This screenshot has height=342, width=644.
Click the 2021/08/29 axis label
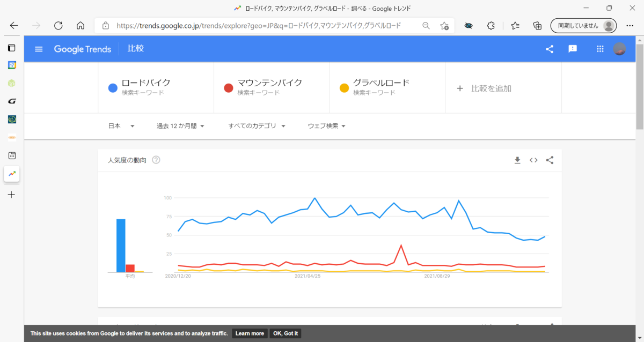pyautogui.click(x=437, y=277)
